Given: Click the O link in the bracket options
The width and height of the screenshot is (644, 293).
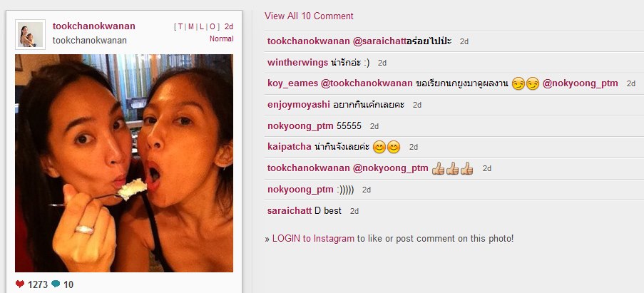Looking at the screenshot, I should tap(213, 26).
